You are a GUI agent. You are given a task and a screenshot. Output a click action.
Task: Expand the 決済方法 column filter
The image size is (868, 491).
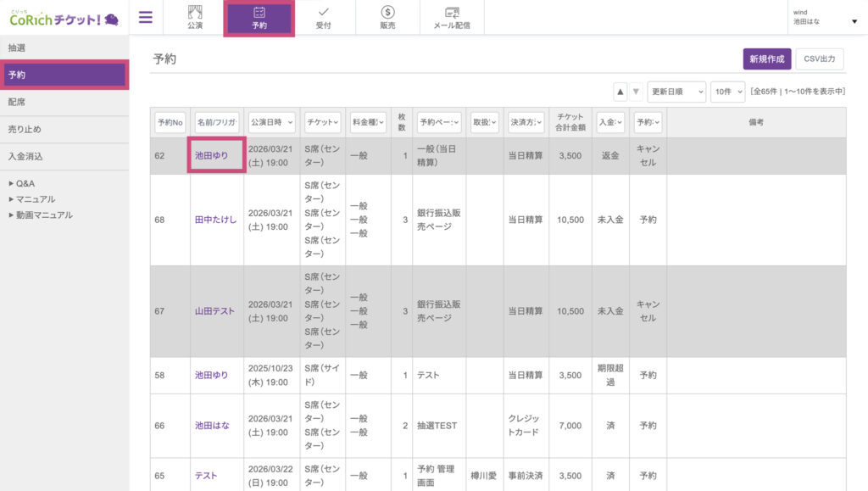pyautogui.click(x=526, y=123)
